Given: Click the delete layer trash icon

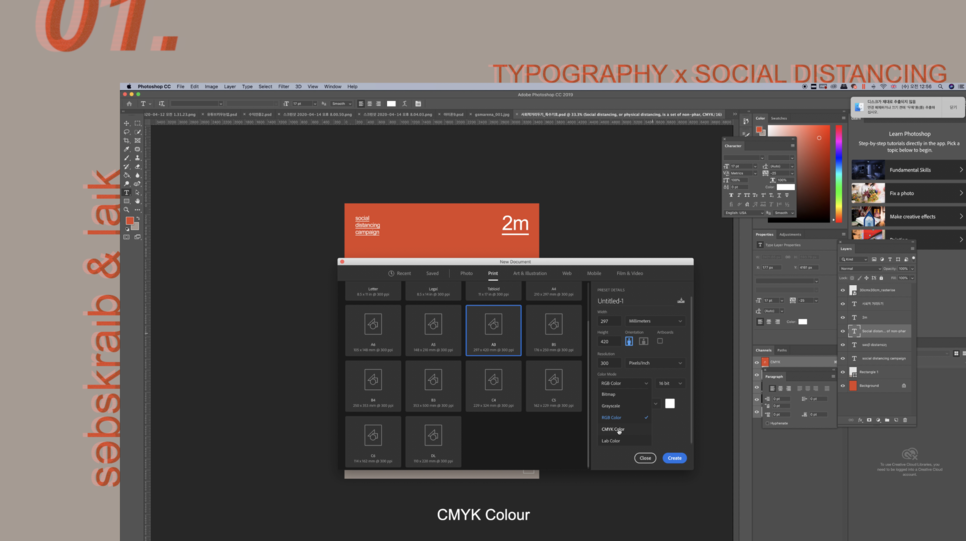Looking at the screenshot, I should [x=905, y=420].
